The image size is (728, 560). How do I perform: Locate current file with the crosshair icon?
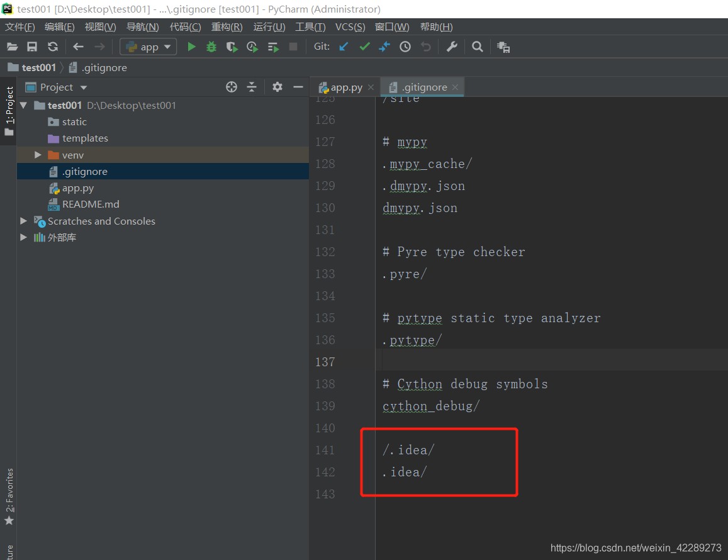point(232,87)
